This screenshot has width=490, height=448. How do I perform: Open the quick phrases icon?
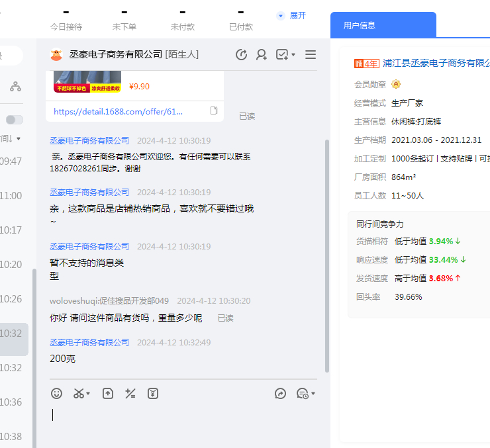tap(130, 394)
